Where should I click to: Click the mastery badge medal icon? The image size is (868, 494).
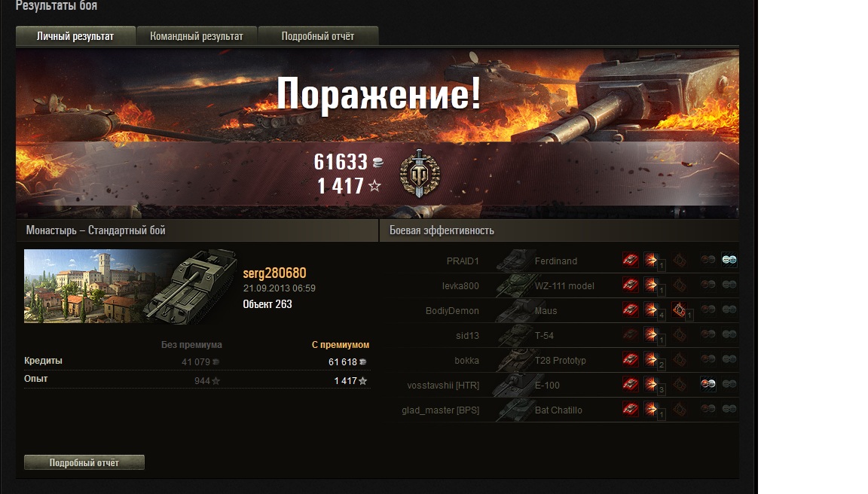point(420,174)
